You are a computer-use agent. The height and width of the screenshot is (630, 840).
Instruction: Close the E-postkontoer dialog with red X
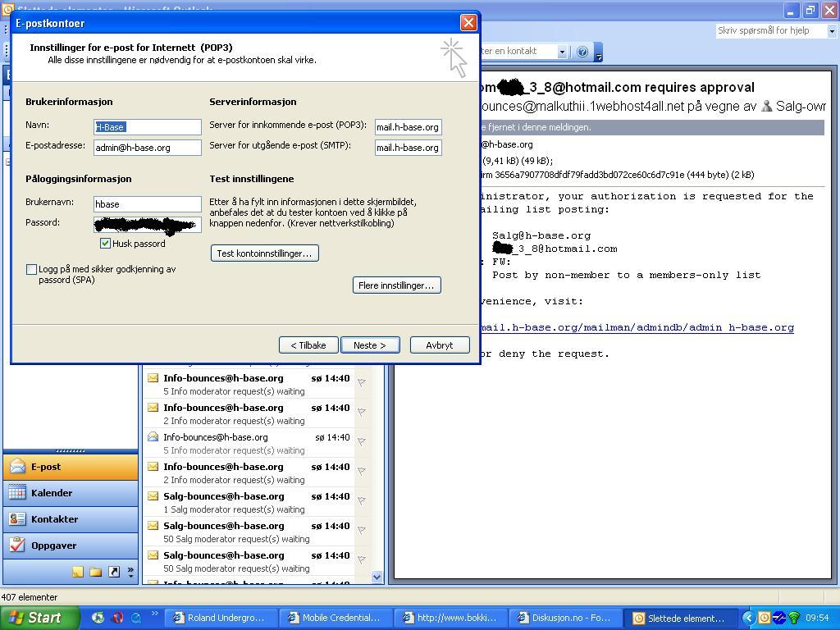468,22
